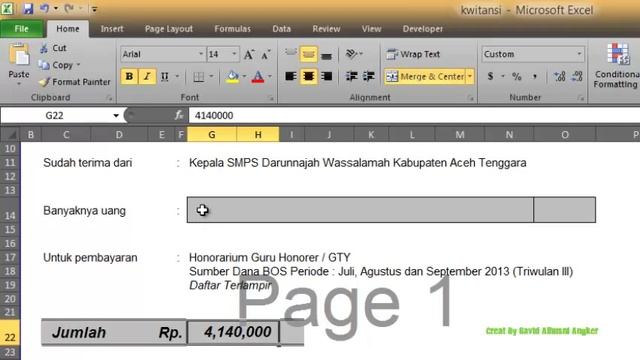Toggle Center horizontal alignment
The width and height of the screenshot is (640, 360).
(308, 76)
